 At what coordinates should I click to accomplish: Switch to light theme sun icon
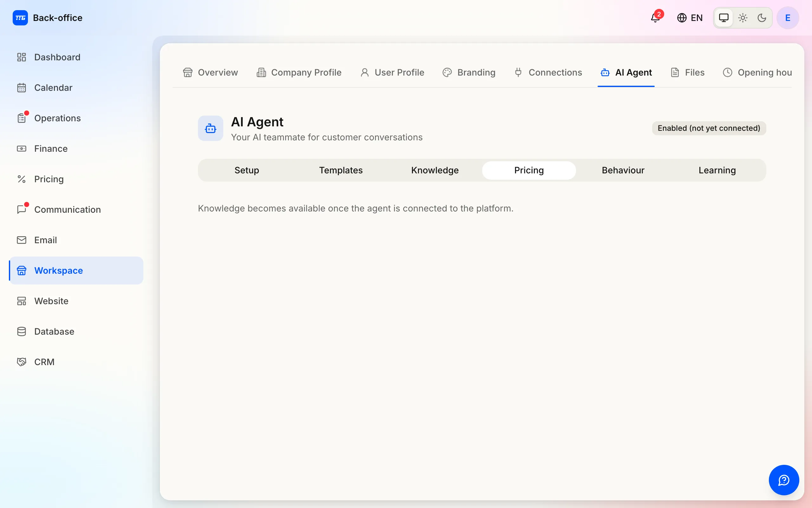point(743,18)
